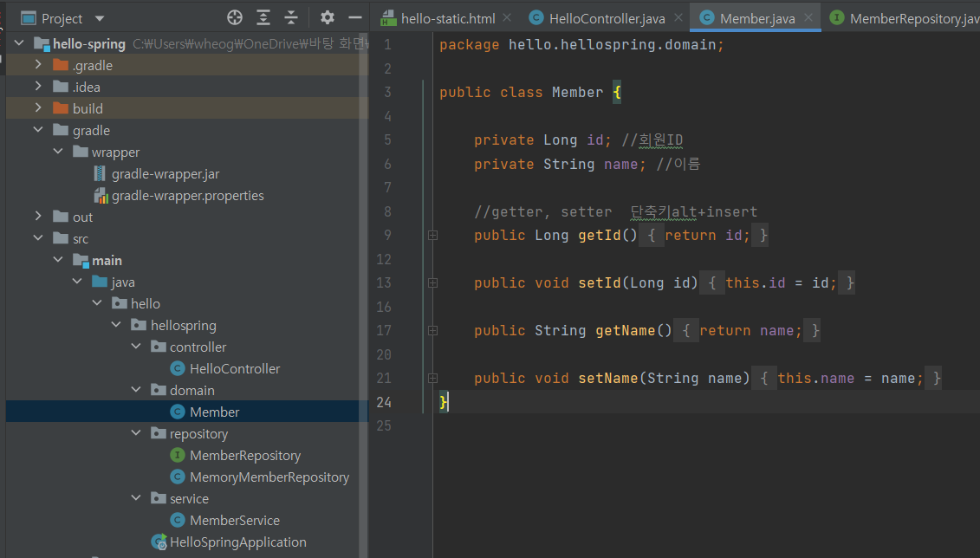Expand folded setId() method

tap(432, 283)
